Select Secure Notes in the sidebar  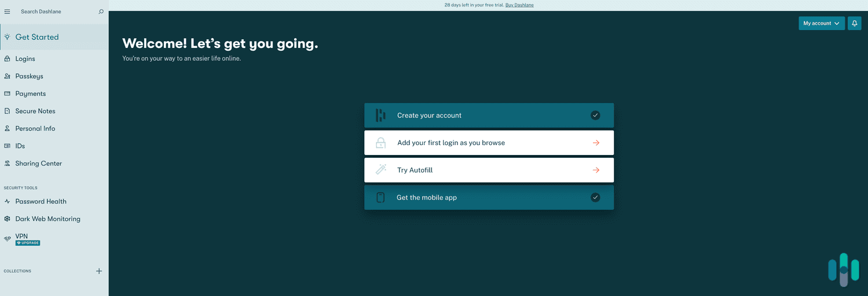35,111
